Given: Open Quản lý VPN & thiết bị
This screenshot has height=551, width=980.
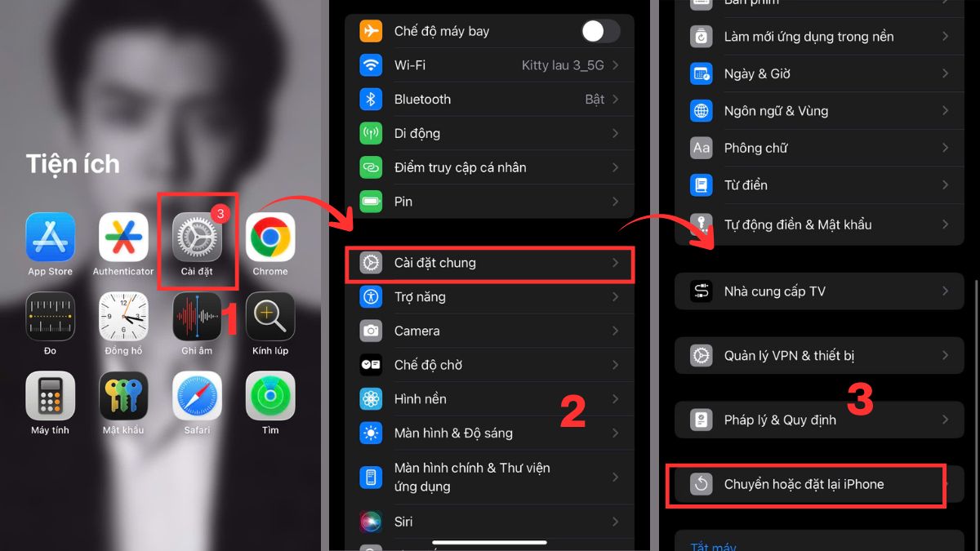Looking at the screenshot, I should 819,356.
